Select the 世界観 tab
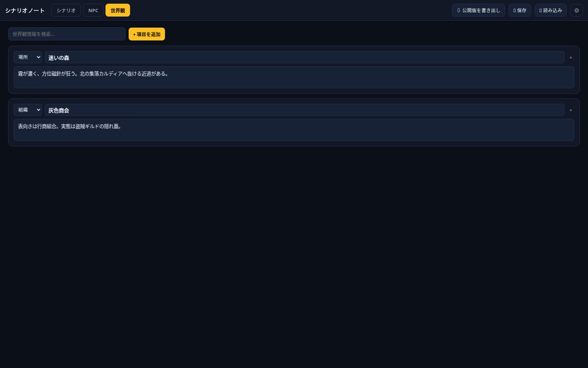588x368 pixels. (x=118, y=10)
